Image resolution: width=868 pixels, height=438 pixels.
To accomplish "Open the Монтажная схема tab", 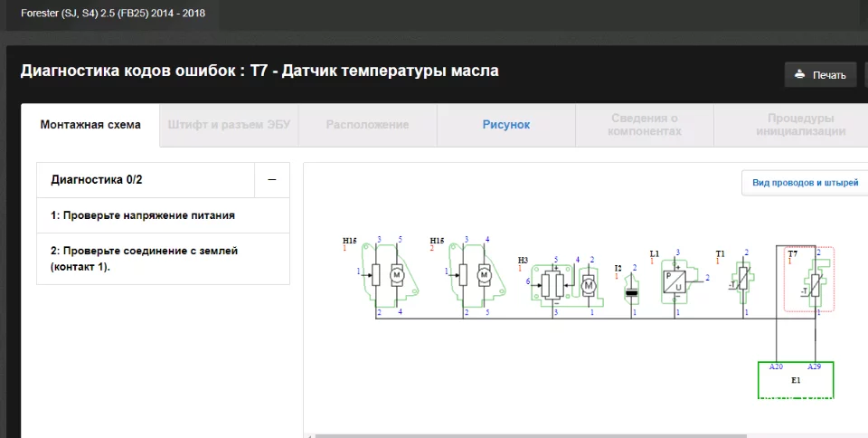I will pos(90,125).
